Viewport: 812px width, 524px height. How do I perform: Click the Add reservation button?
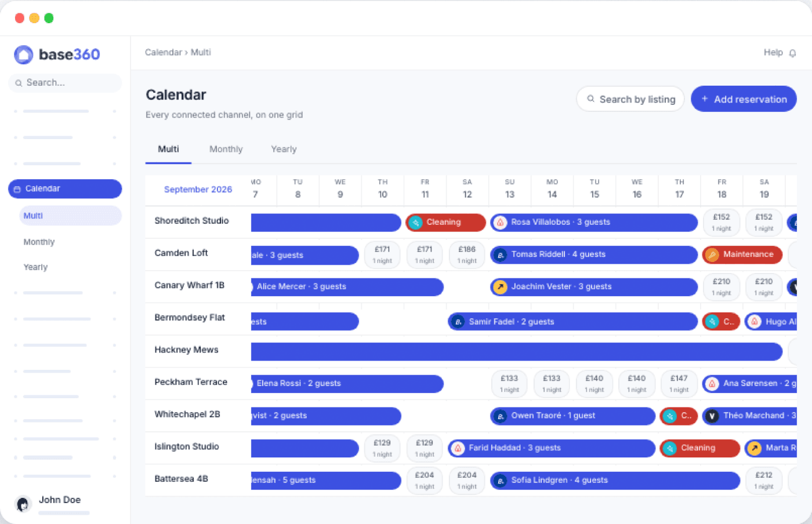744,99
